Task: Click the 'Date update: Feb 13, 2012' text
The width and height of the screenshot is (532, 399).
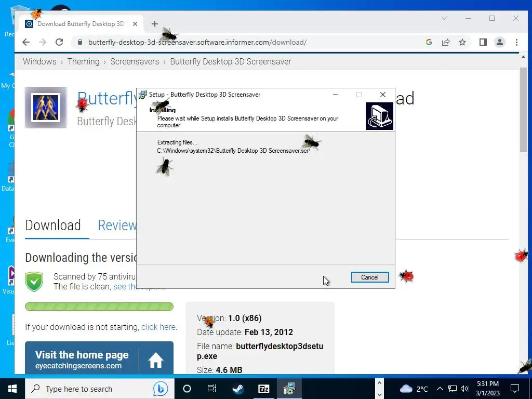Action: 245,332
